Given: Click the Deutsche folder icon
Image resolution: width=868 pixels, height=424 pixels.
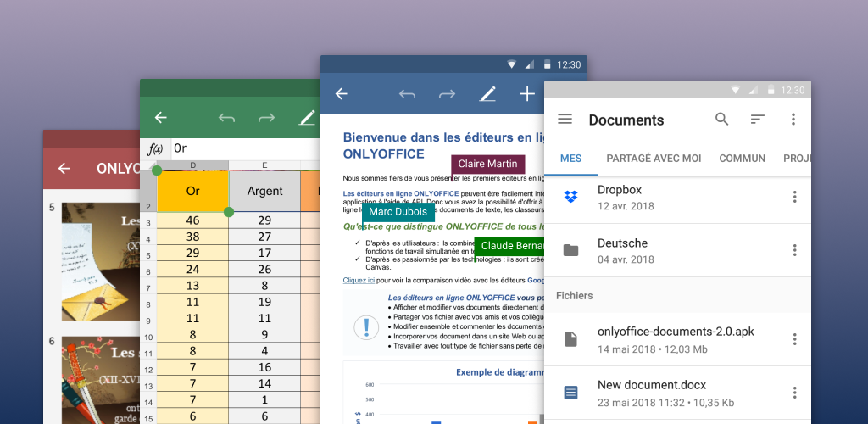Looking at the screenshot, I should coord(570,250).
